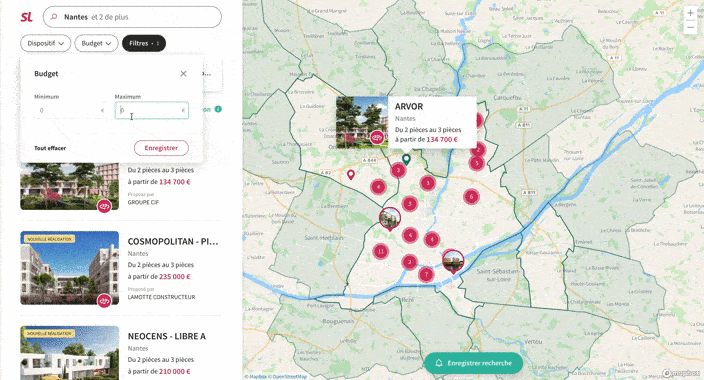Open the COSMOPOLITAN listing thumbnail
Screen dimensions: 704x380
[x=70, y=268]
